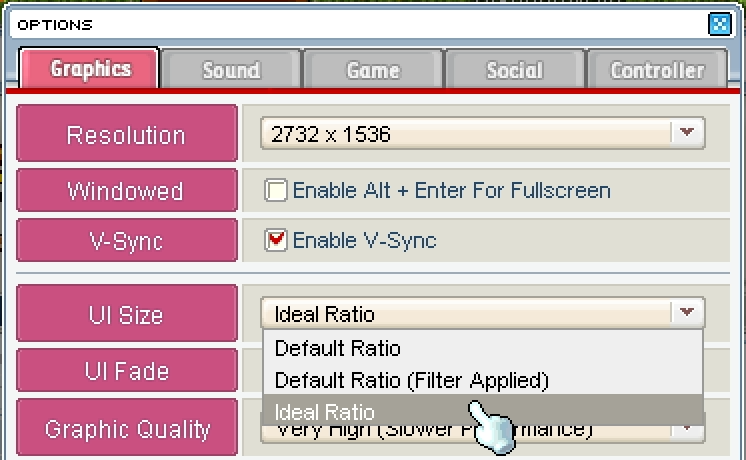This screenshot has height=460, width=746.
Task: Click the Resolution label button
Action: point(127,133)
